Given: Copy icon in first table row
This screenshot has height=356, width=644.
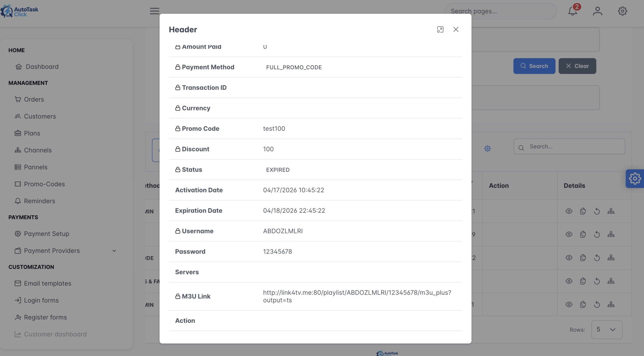Looking at the screenshot, I should (583, 211).
